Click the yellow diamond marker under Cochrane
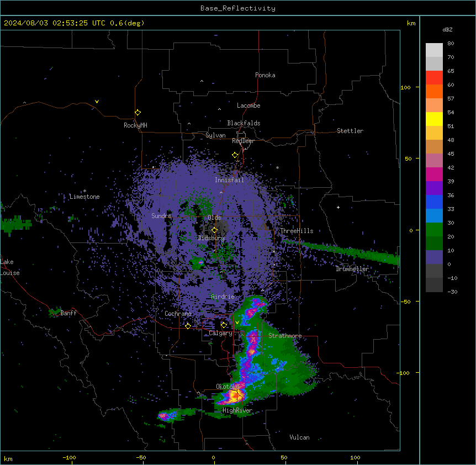This screenshot has width=476, height=465. (188, 326)
